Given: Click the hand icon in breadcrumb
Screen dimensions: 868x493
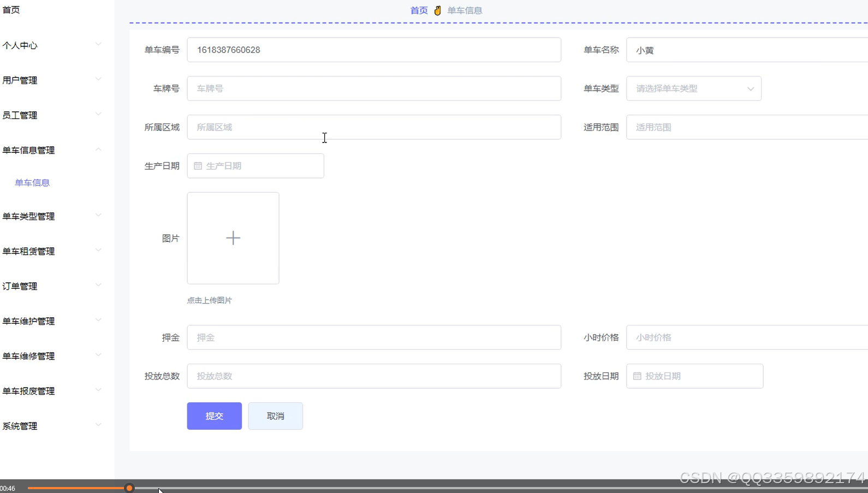Looking at the screenshot, I should click(438, 10).
